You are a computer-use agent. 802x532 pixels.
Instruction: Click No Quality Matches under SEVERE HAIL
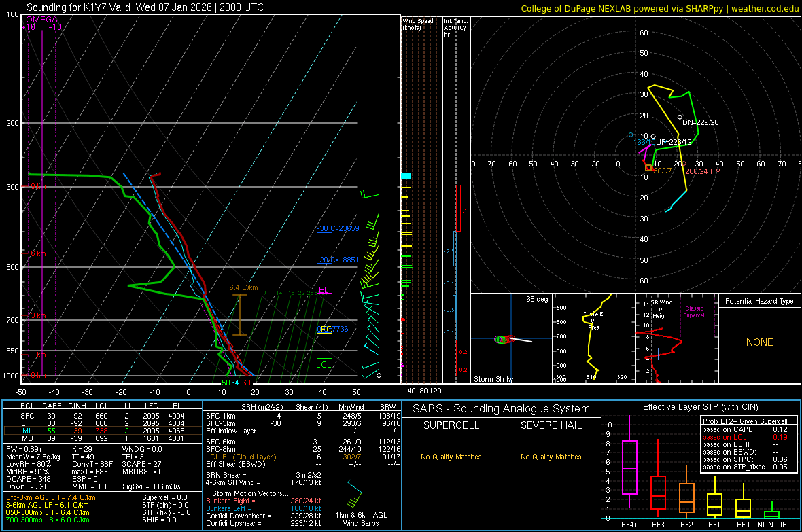click(x=551, y=457)
